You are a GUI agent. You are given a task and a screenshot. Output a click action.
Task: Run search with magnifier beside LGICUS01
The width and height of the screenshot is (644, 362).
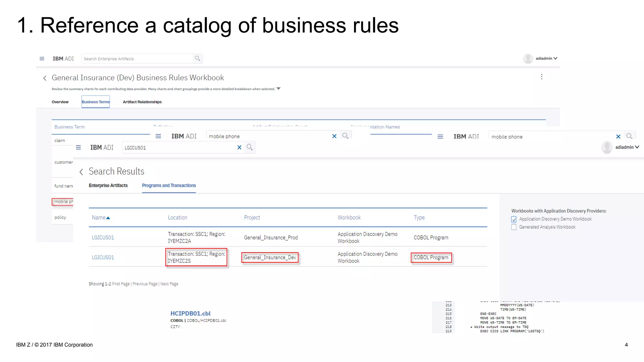point(250,147)
